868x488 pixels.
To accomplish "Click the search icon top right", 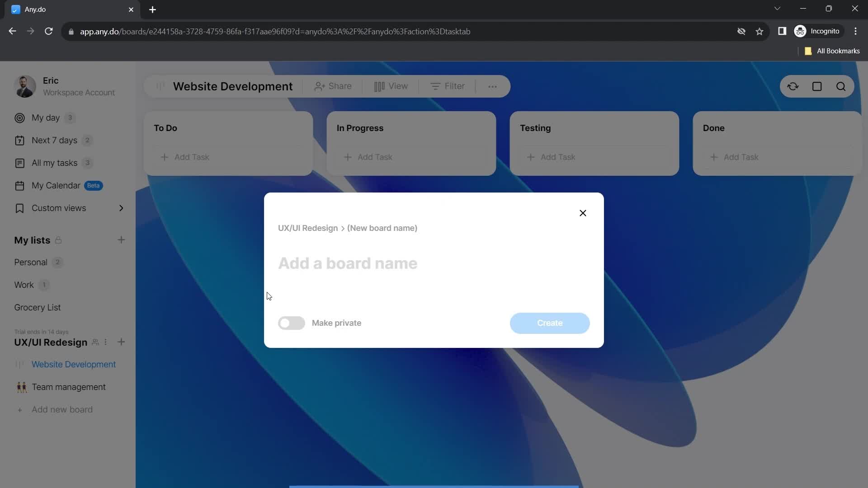I will coord(841,86).
